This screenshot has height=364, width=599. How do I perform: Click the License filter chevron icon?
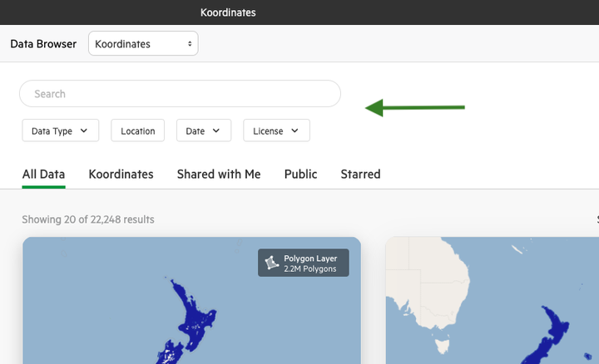tap(295, 130)
